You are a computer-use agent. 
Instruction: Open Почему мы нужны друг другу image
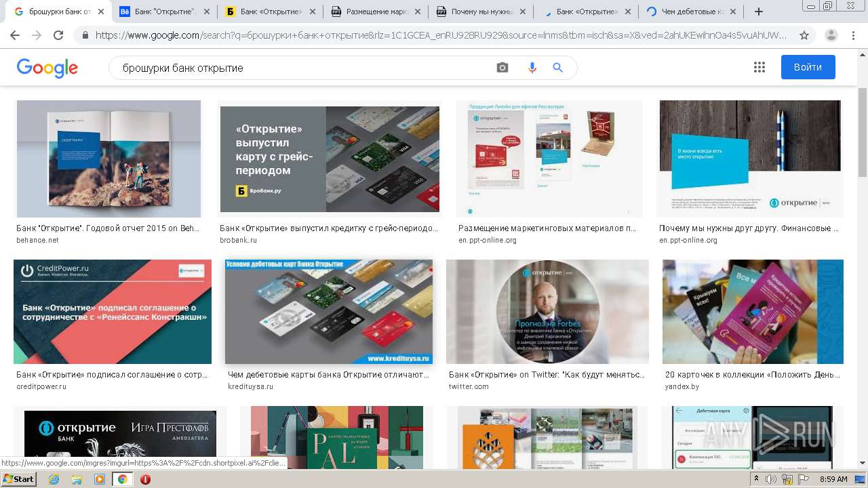click(750, 159)
